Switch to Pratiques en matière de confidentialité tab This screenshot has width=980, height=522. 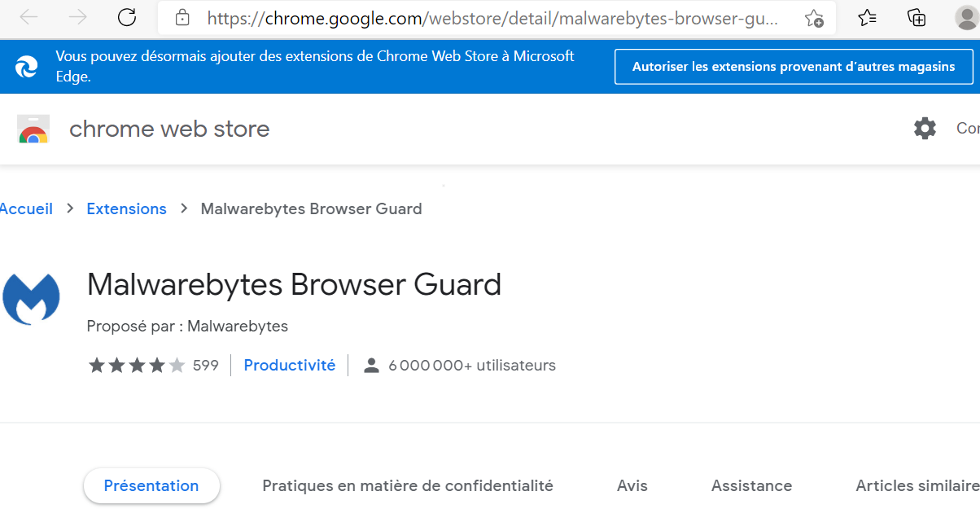(x=408, y=486)
